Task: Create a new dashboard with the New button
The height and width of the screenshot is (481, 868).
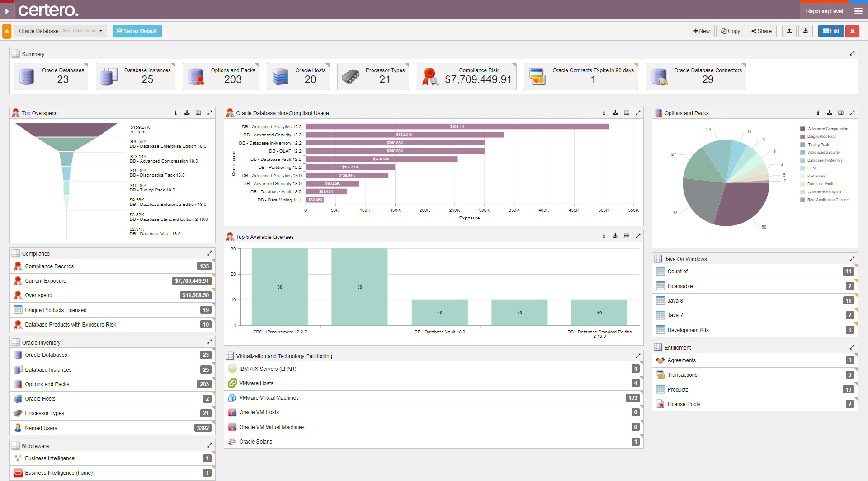Action: coord(701,31)
